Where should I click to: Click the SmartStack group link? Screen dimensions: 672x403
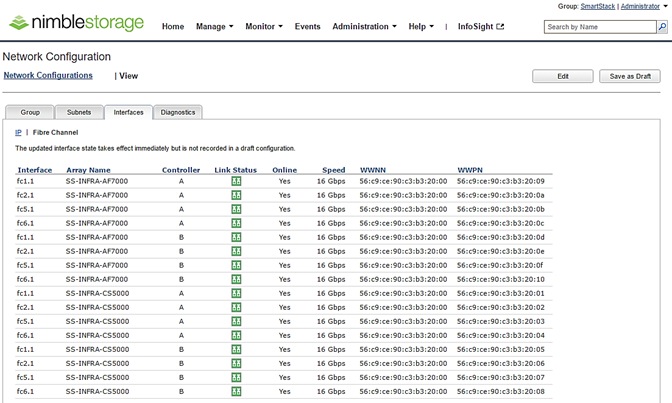pyautogui.click(x=597, y=6)
